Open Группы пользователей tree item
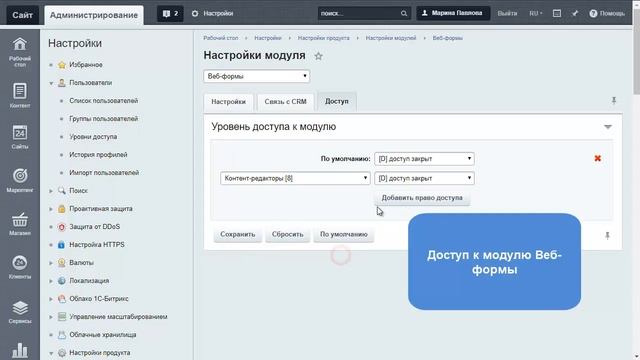 (x=104, y=119)
